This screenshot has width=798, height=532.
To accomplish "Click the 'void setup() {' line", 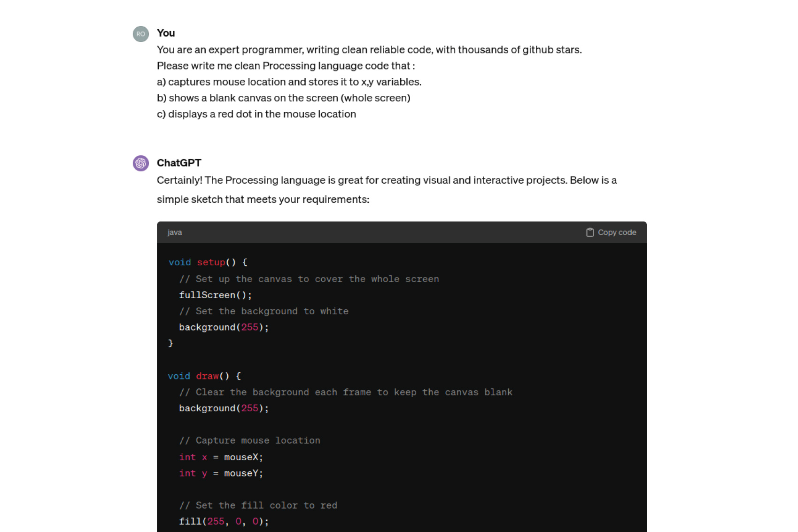I will tap(208, 262).
